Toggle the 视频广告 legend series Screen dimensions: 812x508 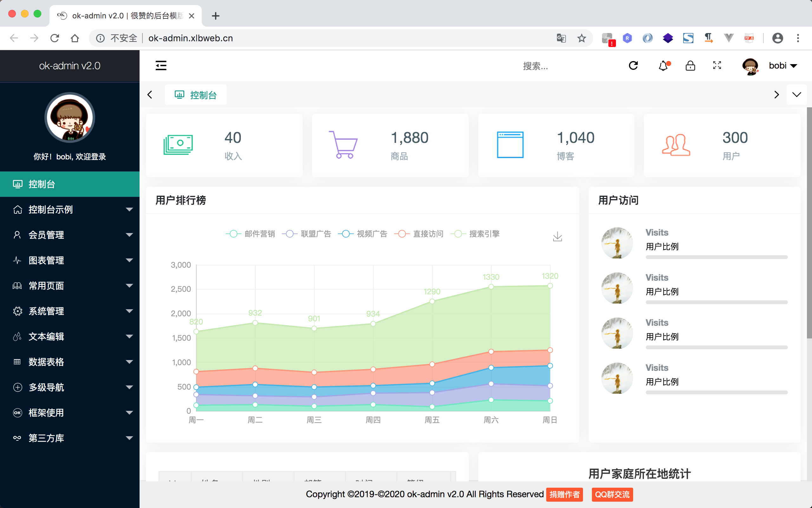click(362, 234)
